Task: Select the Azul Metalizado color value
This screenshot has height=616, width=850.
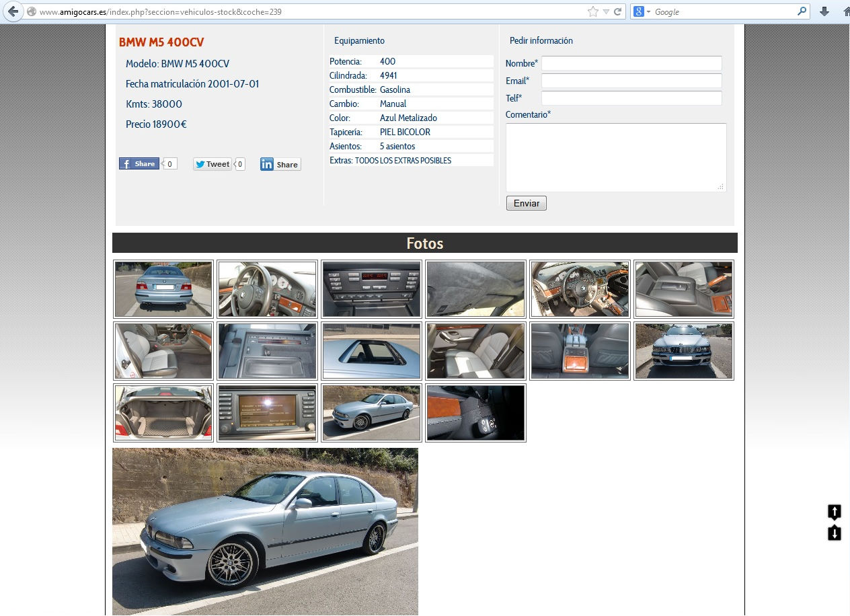Action: (x=408, y=118)
